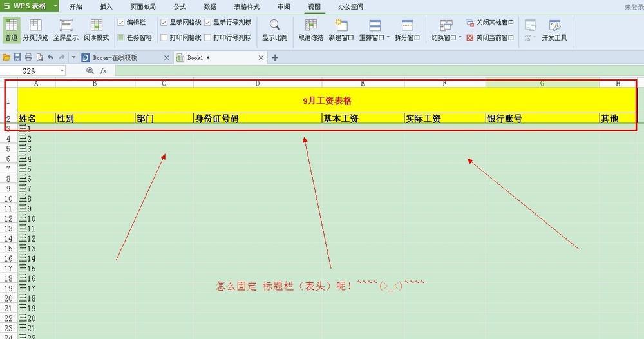This screenshot has height=339, width=644.
Task: Select the 实际工资 header cell
Action: point(445,119)
